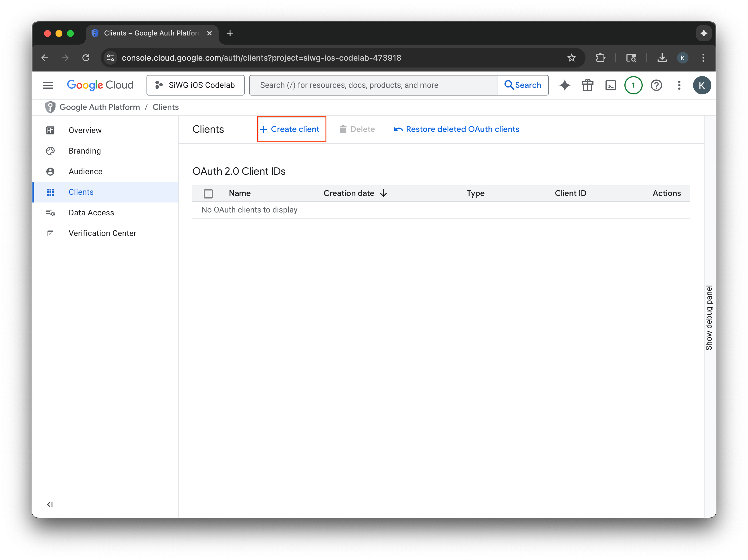Screen dimensions: 748x560
Task: Open the console's three-dot overflow menu
Action: pos(679,85)
